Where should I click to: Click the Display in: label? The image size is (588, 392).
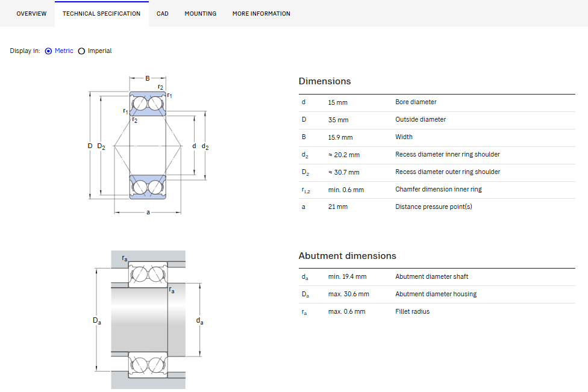25,51
